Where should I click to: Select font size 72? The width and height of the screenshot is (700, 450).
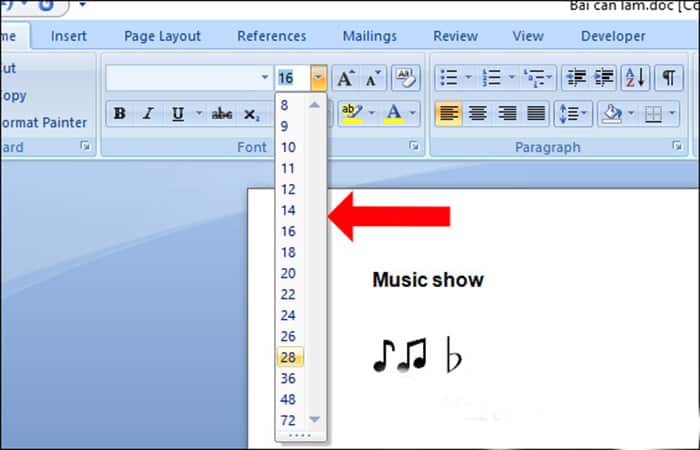click(x=290, y=420)
